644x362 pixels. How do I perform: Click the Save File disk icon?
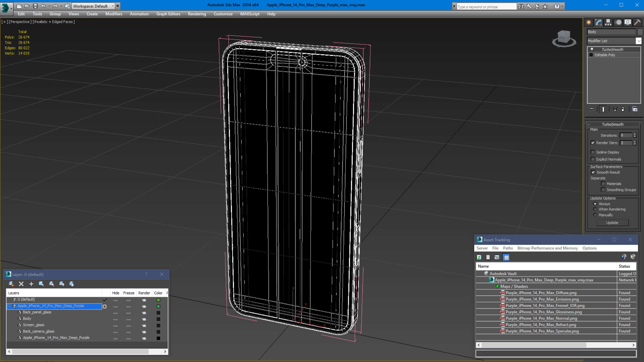tap(35, 6)
